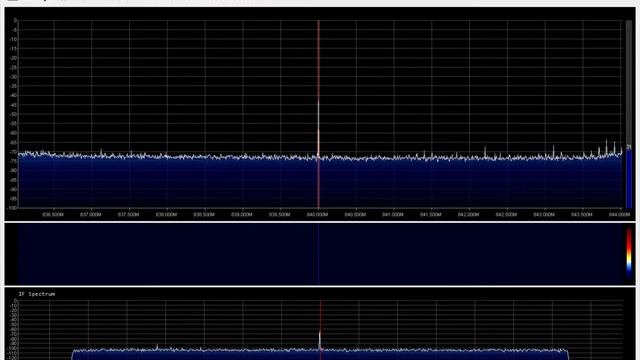Click the 0 dB label at top of spectrum axis
The image size is (640, 360).
(16, 20)
